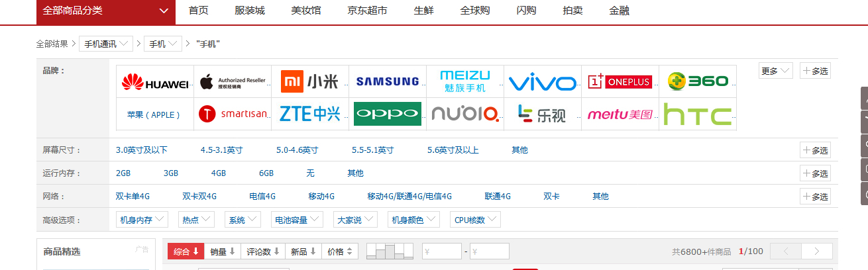This screenshot has width=868, height=270.
Task: Open 全球购 navigation item
Action: tap(475, 11)
